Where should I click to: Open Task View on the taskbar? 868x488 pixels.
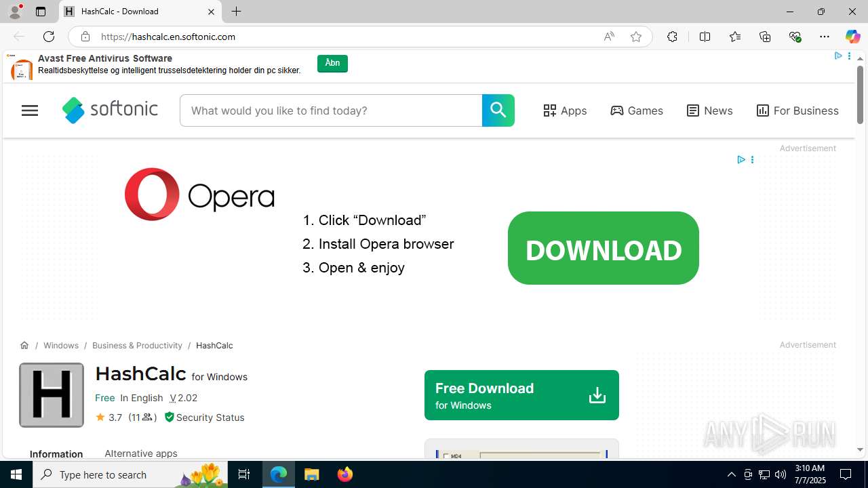(x=244, y=474)
